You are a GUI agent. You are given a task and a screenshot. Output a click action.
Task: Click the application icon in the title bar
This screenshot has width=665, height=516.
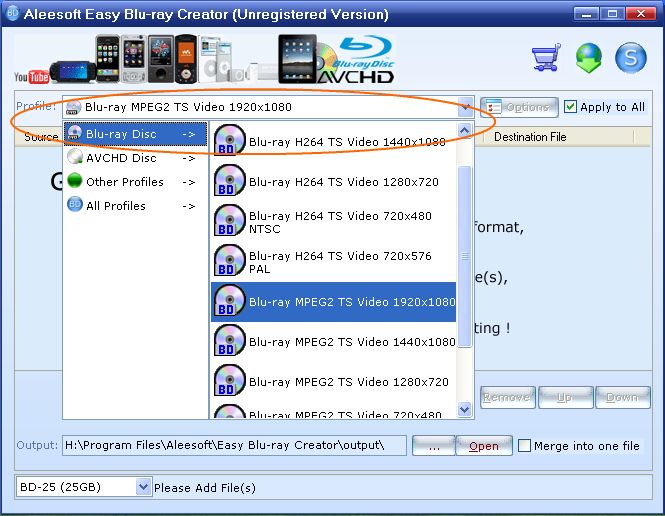click(x=13, y=13)
